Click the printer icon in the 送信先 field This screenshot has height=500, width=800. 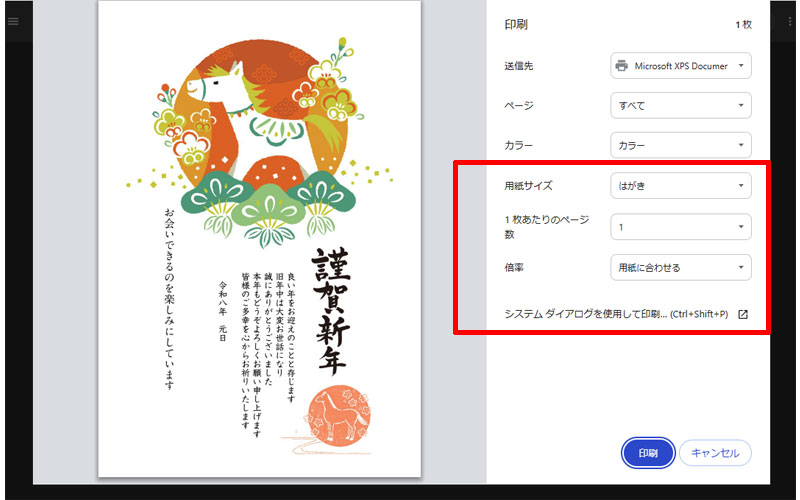(x=621, y=66)
